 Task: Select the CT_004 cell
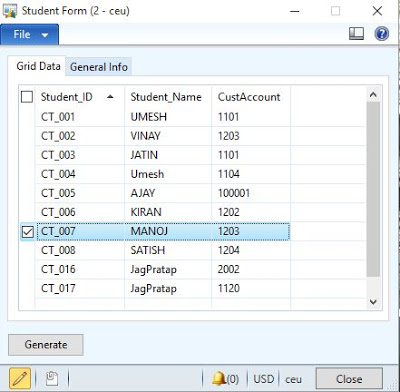(80, 174)
